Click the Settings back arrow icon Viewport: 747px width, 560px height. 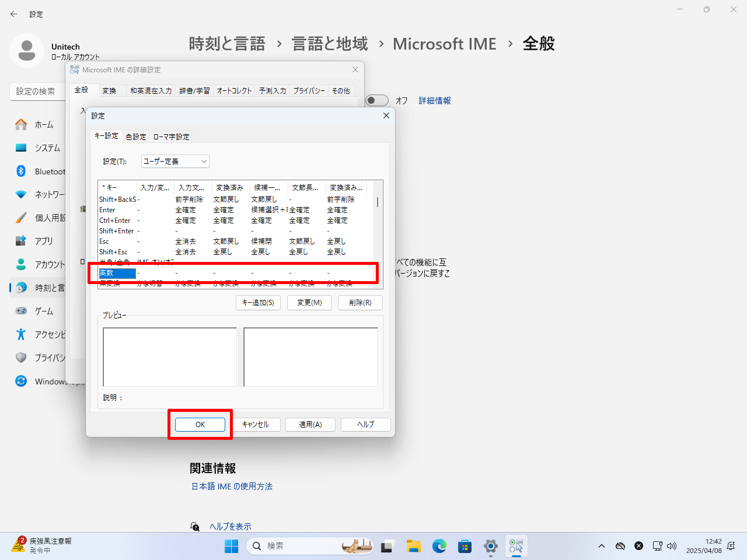(x=14, y=14)
